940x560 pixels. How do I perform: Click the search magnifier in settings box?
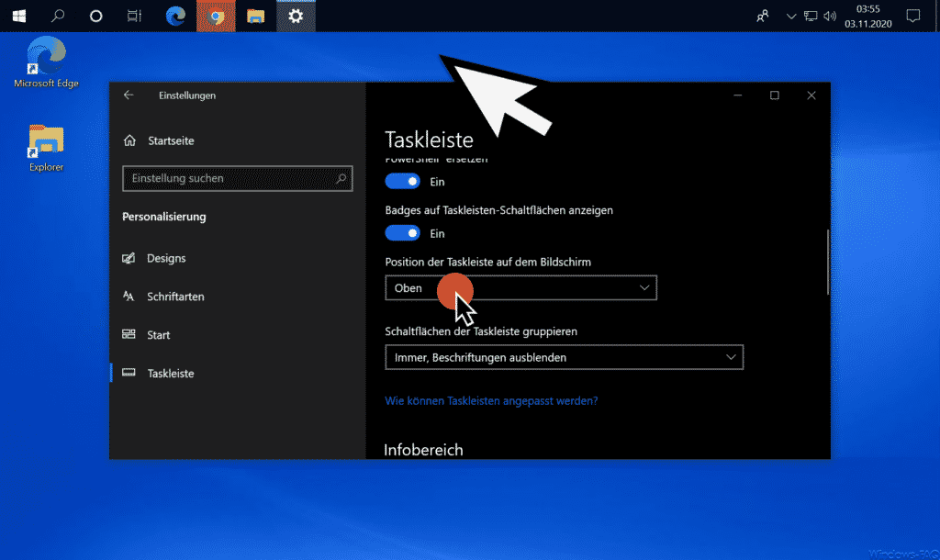point(341,179)
